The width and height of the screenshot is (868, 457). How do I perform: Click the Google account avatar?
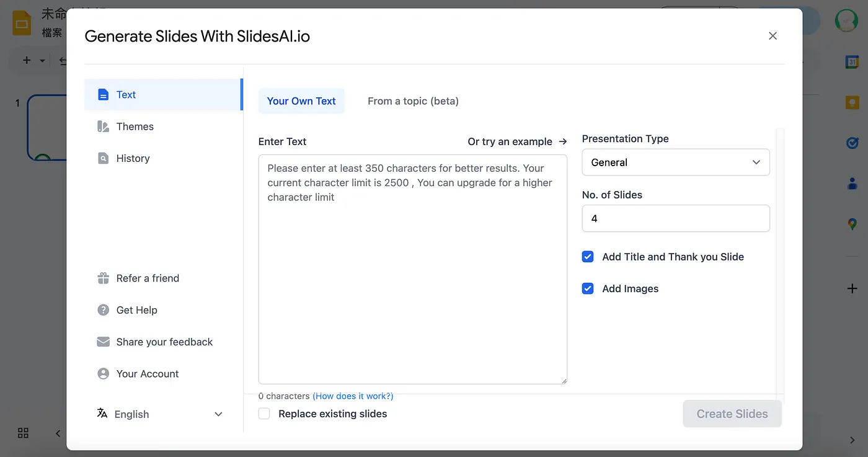pyautogui.click(x=846, y=20)
